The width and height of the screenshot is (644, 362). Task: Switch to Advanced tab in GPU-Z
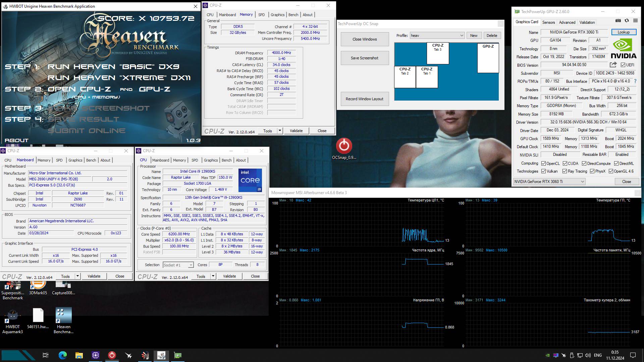click(x=567, y=22)
